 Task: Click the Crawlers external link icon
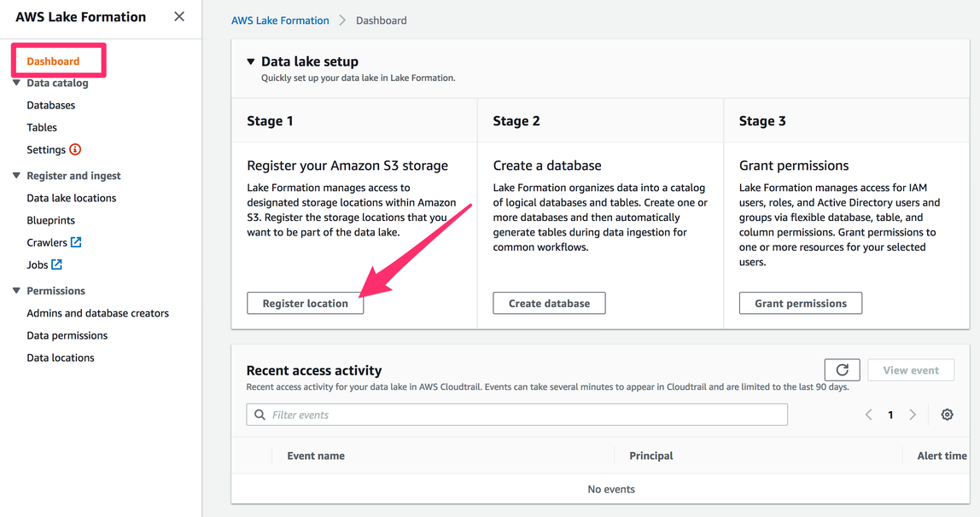pos(76,242)
